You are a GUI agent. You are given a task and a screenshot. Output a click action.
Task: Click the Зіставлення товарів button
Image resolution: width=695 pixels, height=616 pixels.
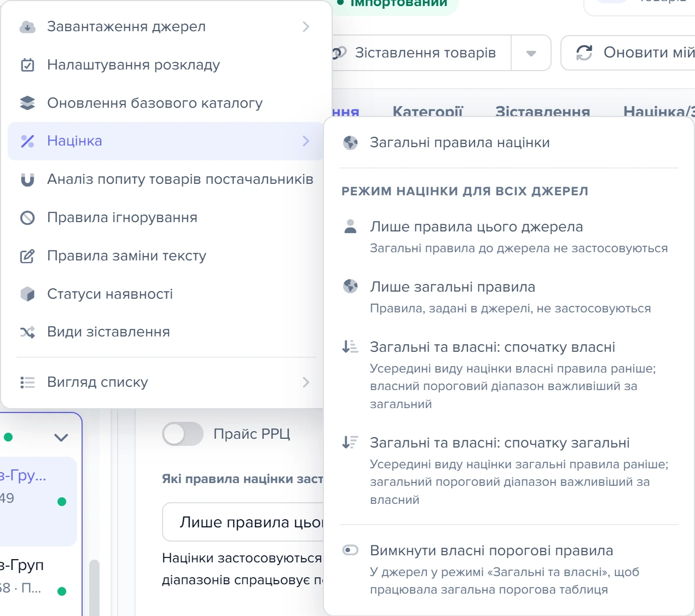421,53
